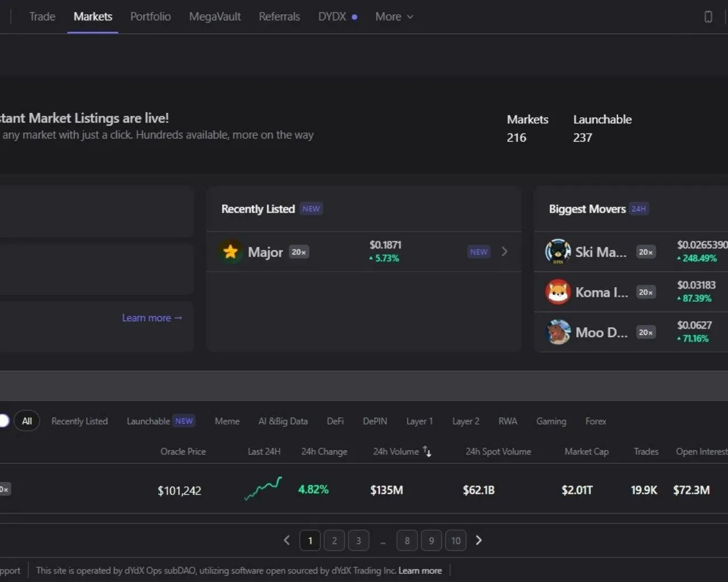Click the Koma Inu token icon

(558, 292)
